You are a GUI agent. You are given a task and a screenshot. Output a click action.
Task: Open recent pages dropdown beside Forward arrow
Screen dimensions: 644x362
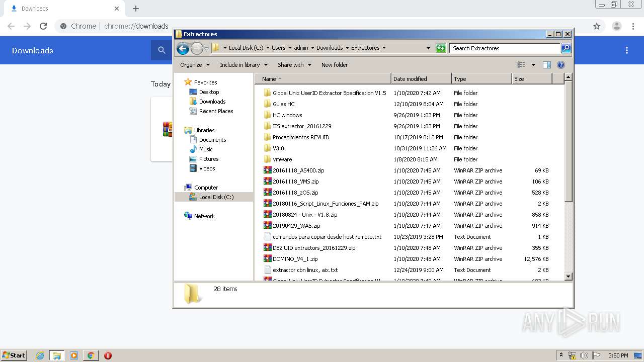[x=206, y=49]
